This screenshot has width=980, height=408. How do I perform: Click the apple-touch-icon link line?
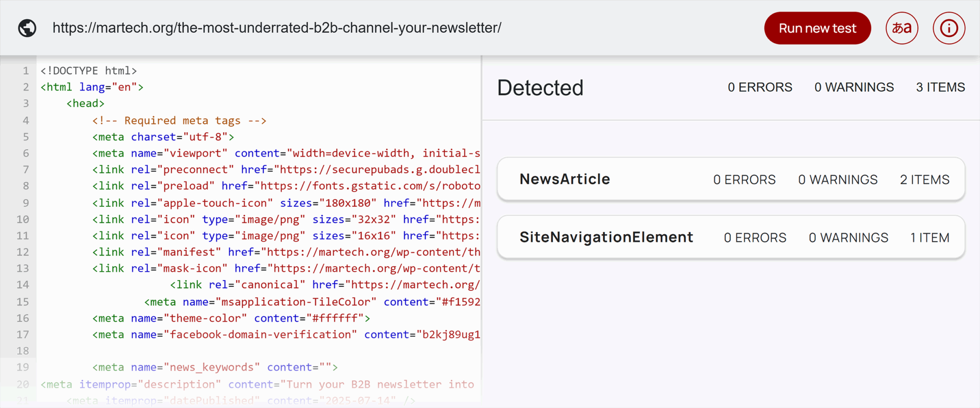(286, 203)
